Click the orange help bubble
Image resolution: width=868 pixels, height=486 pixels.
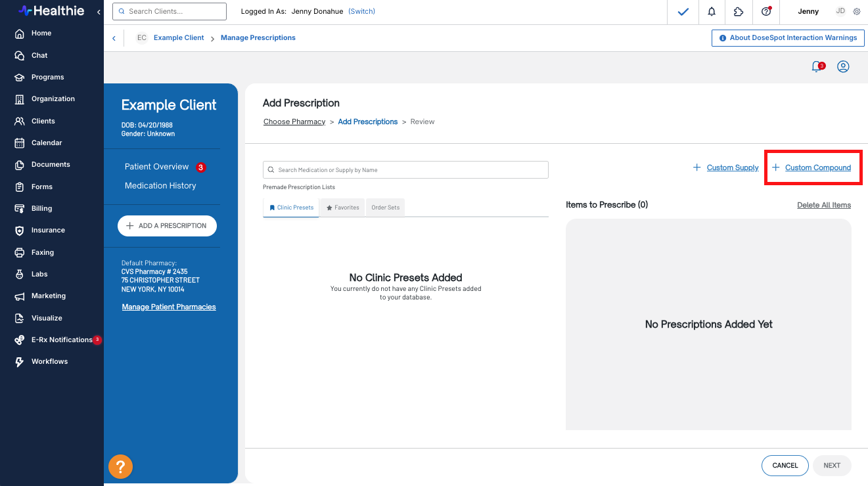[x=120, y=466]
